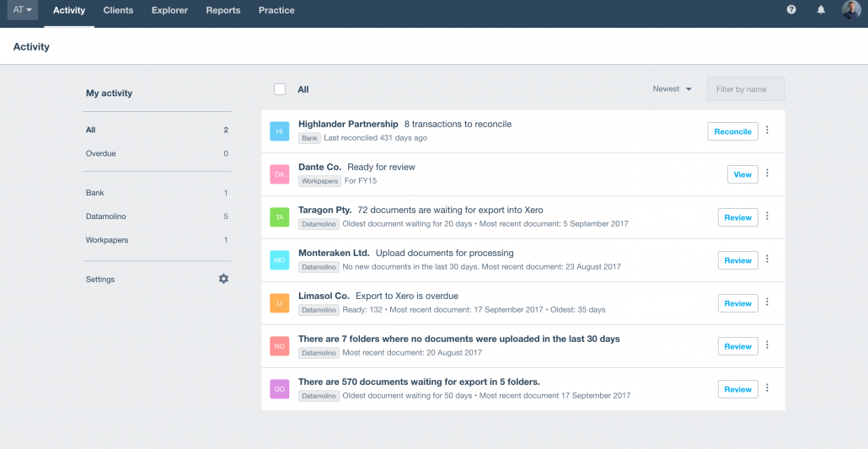Click Reconcile for Highlander Partnership
The image size is (868, 449).
tap(733, 131)
